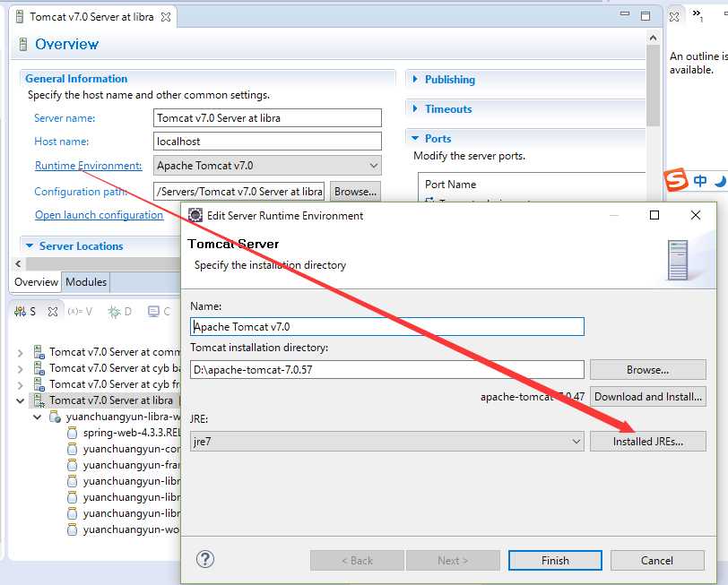Select the Tomcat v7.0 Server at libra editor tab
This screenshot has height=585, width=728.
91,17
